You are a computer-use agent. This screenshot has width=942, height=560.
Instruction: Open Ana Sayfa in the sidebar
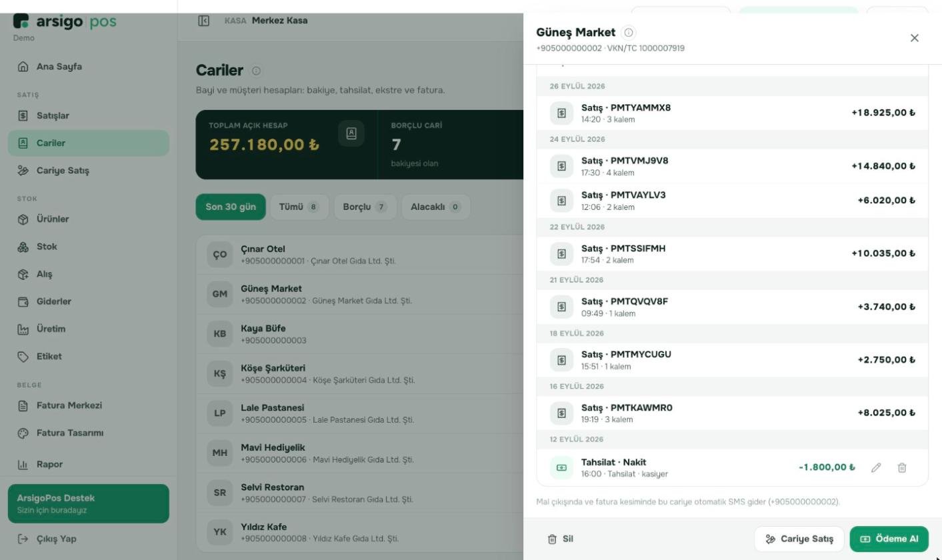(x=89, y=67)
